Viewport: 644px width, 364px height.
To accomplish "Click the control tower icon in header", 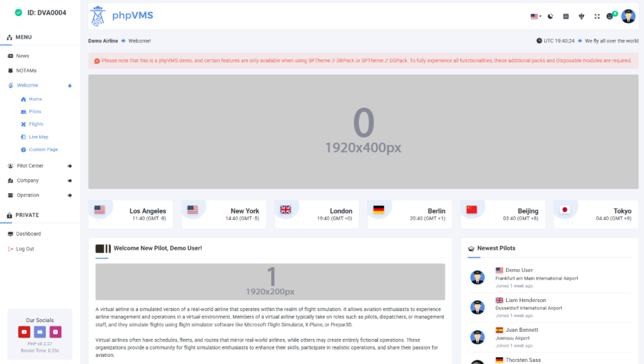I will (x=582, y=16).
